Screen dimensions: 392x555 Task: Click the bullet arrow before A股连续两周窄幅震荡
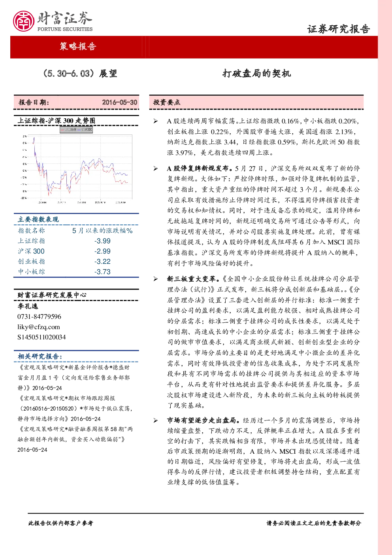[156, 121]
